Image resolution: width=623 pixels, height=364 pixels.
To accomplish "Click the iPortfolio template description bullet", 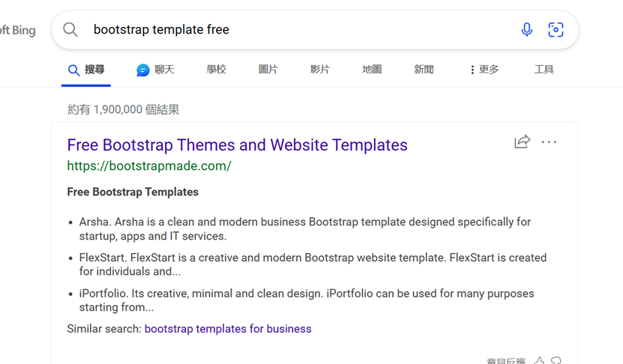I will point(307,300).
